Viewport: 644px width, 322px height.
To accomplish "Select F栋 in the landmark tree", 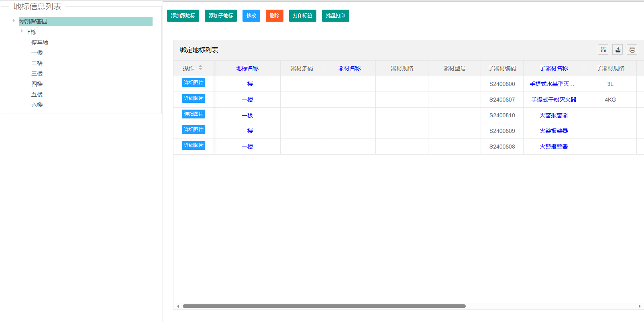I will 32,32.
